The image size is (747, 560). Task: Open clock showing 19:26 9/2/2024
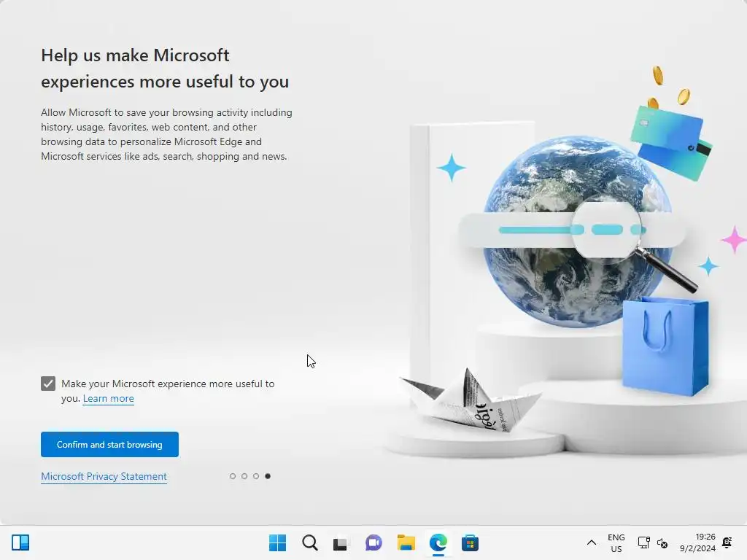(x=697, y=542)
